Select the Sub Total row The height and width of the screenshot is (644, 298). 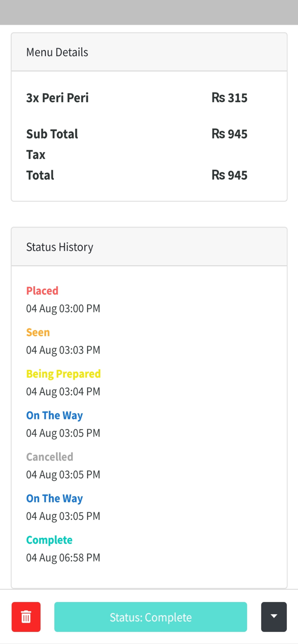click(52, 134)
